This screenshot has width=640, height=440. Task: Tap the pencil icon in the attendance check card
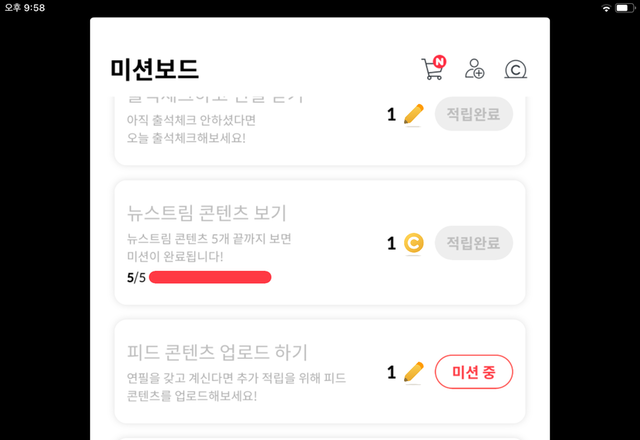tap(413, 115)
